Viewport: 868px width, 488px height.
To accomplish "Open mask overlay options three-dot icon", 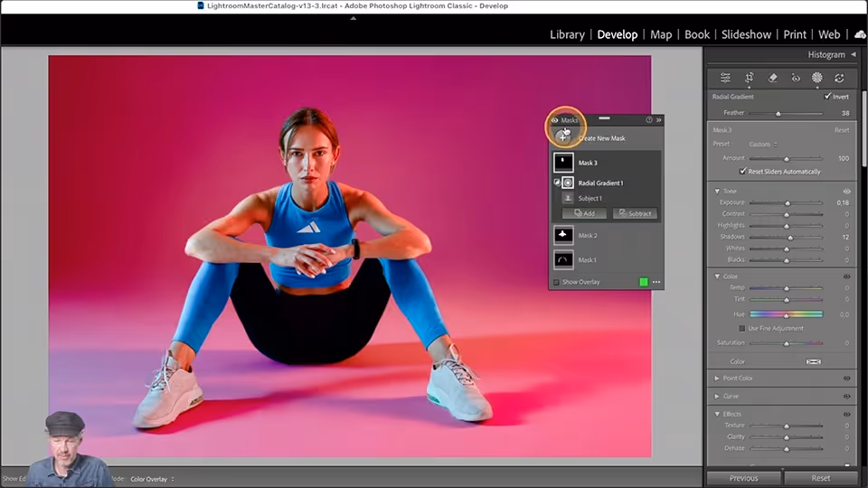I will pyautogui.click(x=656, y=282).
